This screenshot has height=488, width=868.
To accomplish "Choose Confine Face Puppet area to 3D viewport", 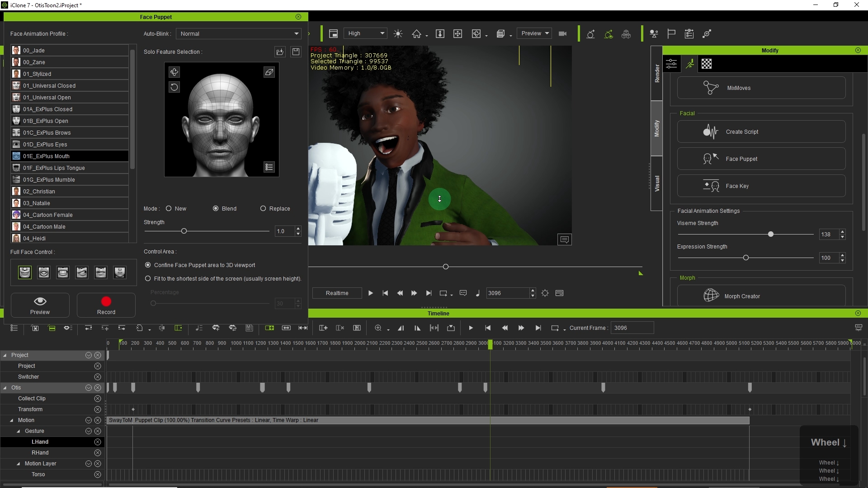I will (148, 265).
